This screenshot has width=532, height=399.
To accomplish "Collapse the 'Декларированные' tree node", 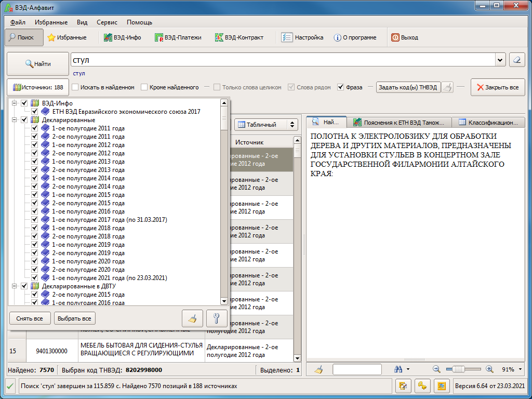I will pos(15,120).
